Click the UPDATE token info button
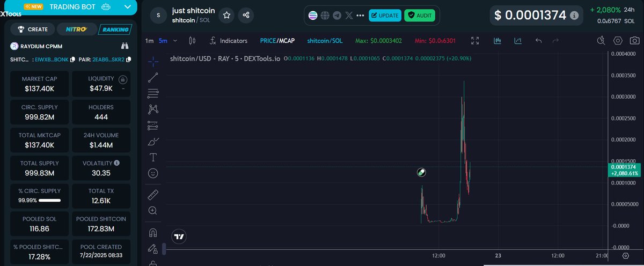 [385, 16]
